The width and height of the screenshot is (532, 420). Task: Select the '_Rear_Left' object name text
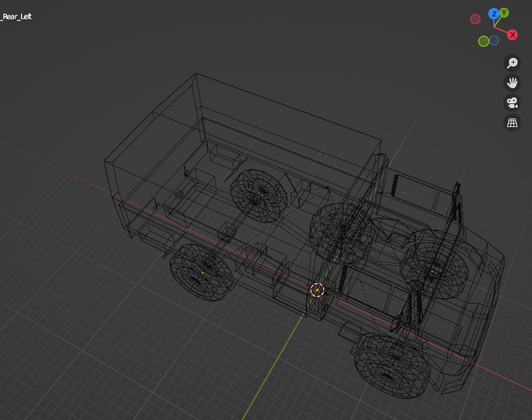(x=16, y=16)
